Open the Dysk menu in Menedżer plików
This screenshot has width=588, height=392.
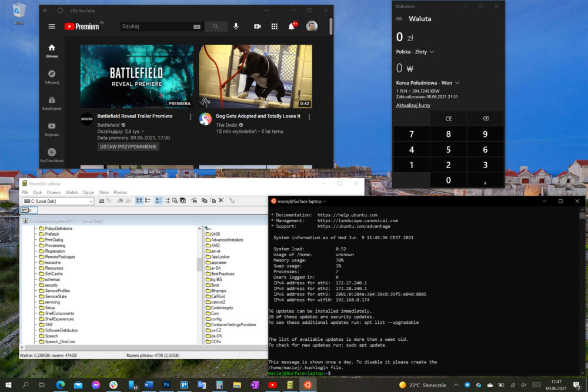coord(38,192)
